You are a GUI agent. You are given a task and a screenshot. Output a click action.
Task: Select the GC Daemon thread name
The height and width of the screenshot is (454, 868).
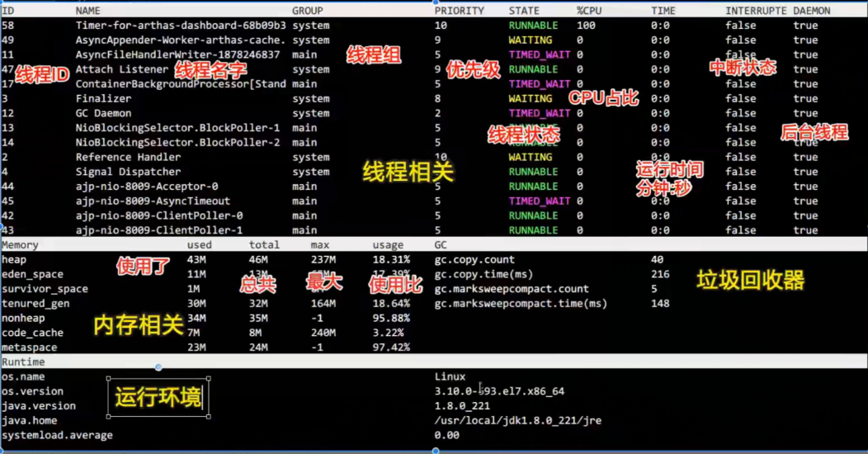[x=103, y=113]
